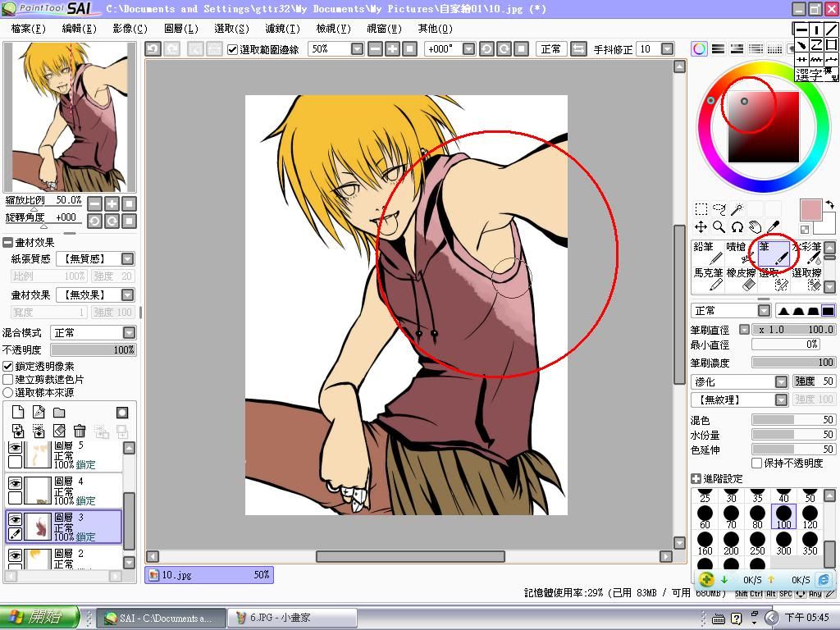Image resolution: width=840 pixels, height=630 pixels.
Task: Enable 建立剪裁遮色片 checkbox
Action: [7, 379]
